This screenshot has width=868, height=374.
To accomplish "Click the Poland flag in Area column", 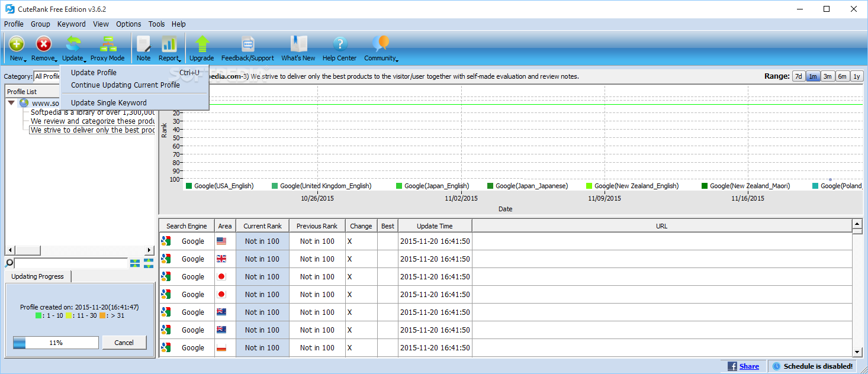I will pyautogui.click(x=221, y=348).
